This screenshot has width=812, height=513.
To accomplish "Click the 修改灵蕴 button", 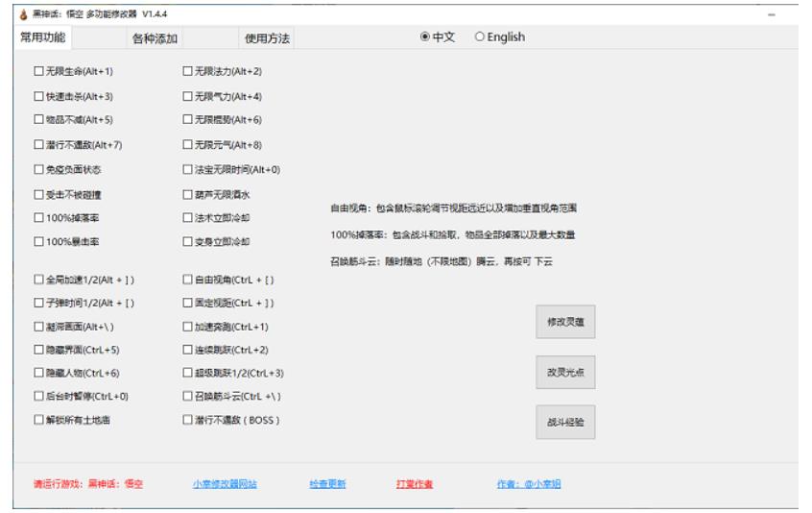I will pyautogui.click(x=565, y=322).
